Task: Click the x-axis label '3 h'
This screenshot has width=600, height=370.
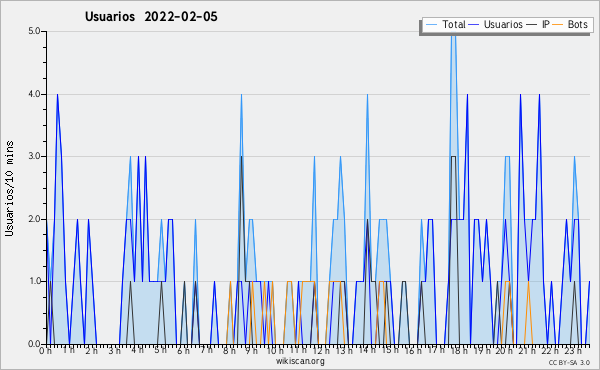Action: [x=114, y=351]
